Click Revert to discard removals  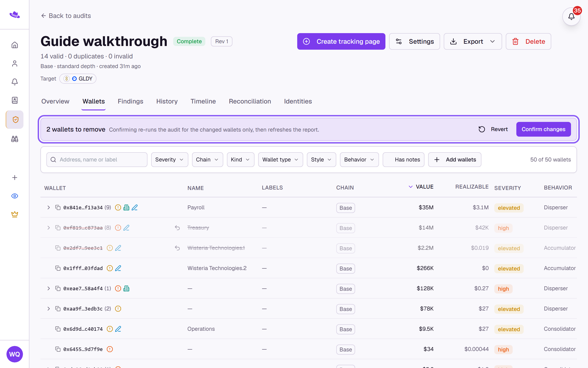493,129
